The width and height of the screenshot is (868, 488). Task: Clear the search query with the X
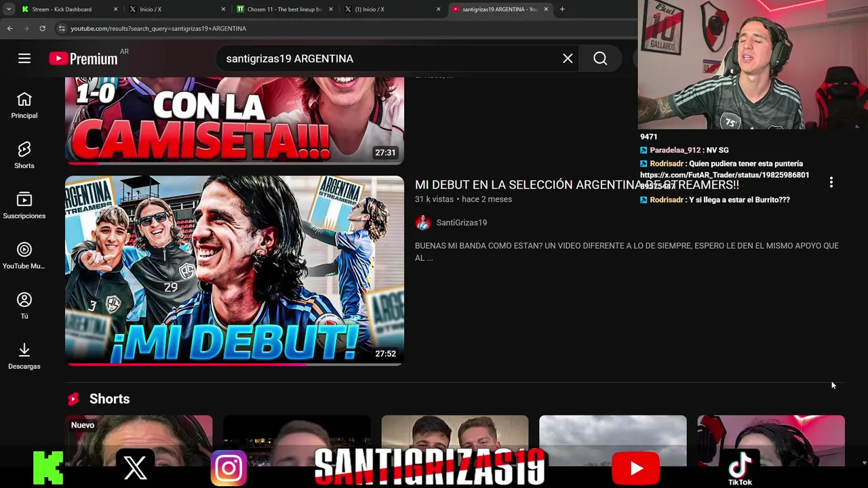[x=568, y=59]
